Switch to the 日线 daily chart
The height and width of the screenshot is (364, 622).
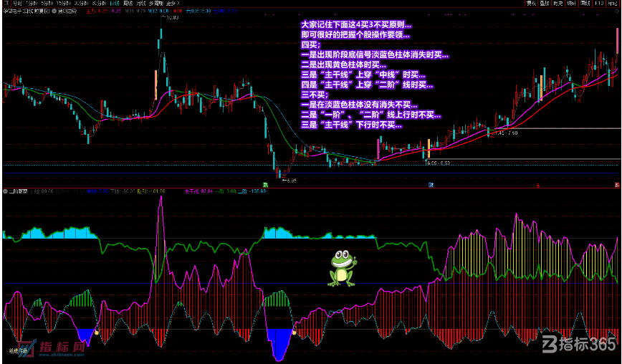115,3
